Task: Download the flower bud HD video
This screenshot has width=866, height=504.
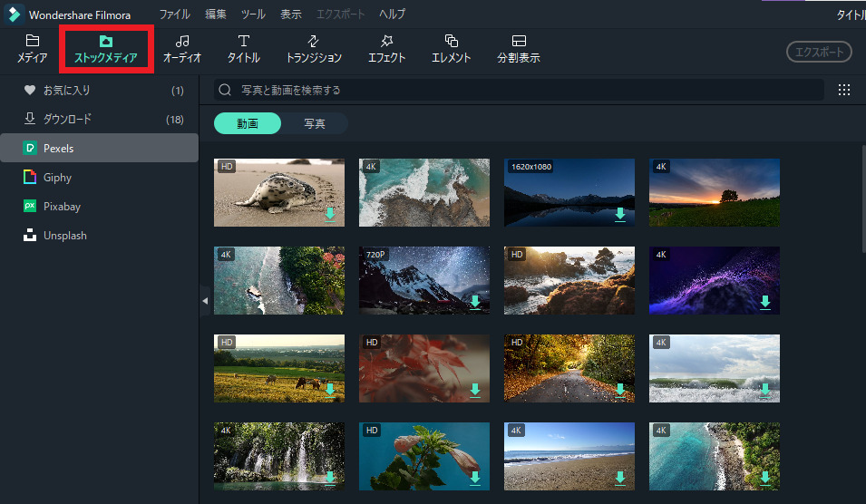Action: 475,478
